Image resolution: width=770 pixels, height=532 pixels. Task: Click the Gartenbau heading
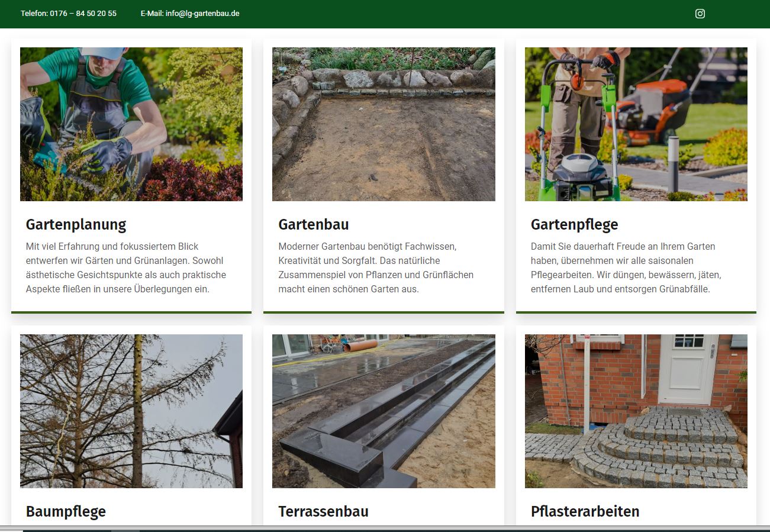(x=314, y=225)
